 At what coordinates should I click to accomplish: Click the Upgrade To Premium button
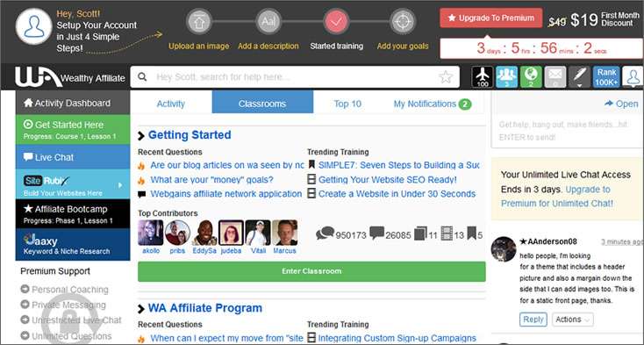point(490,18)
